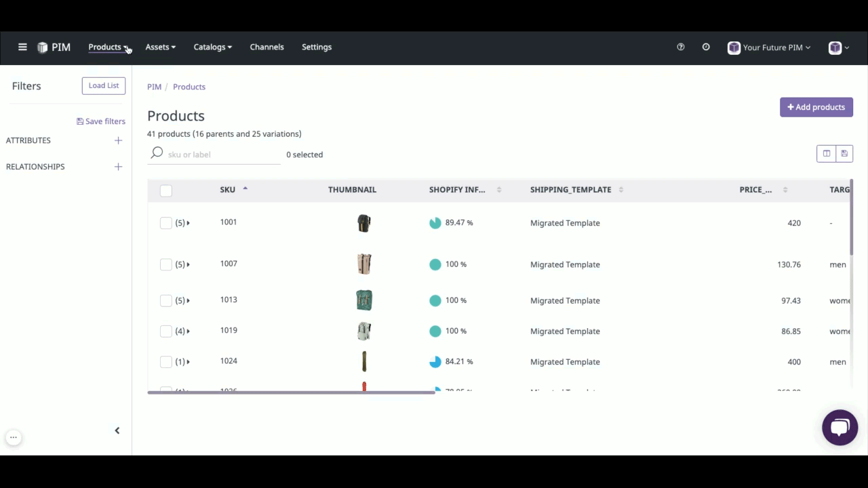Click the Add products button

tap(816, 106)
